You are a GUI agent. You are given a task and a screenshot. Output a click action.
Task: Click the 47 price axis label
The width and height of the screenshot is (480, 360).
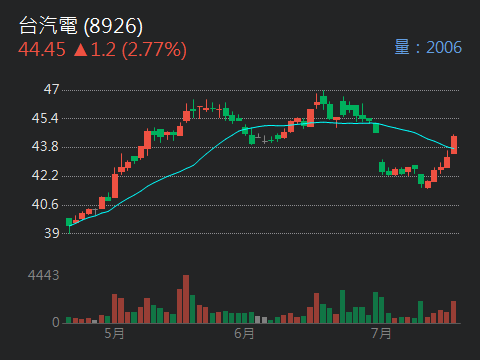[x=52, y=89]
